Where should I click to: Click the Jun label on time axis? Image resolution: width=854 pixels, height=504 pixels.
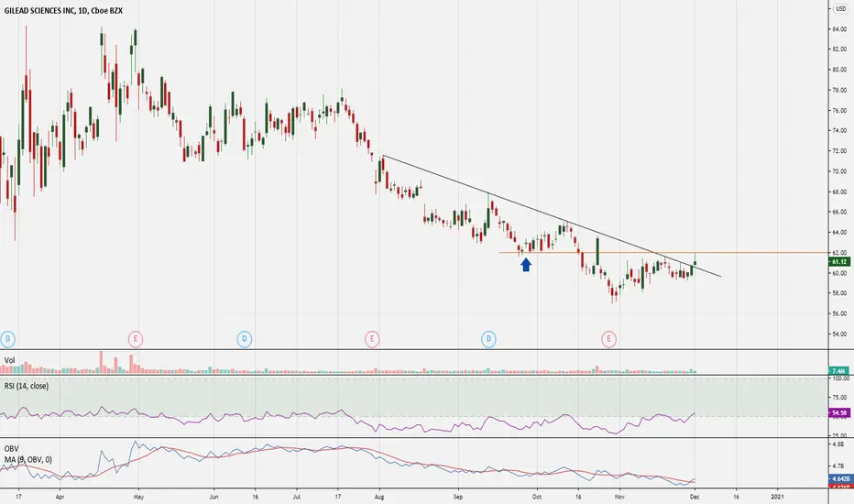[x=214, y=497]
